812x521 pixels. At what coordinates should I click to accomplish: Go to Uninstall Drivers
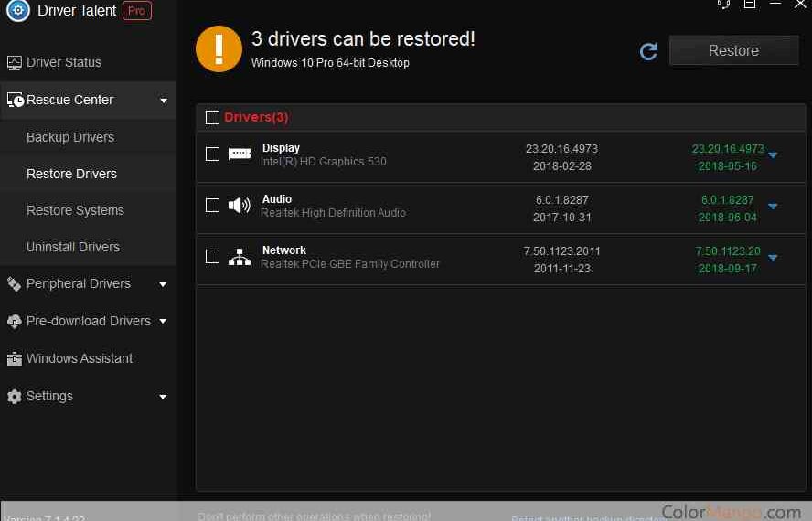pyautogui.click(x=73, y=247)
